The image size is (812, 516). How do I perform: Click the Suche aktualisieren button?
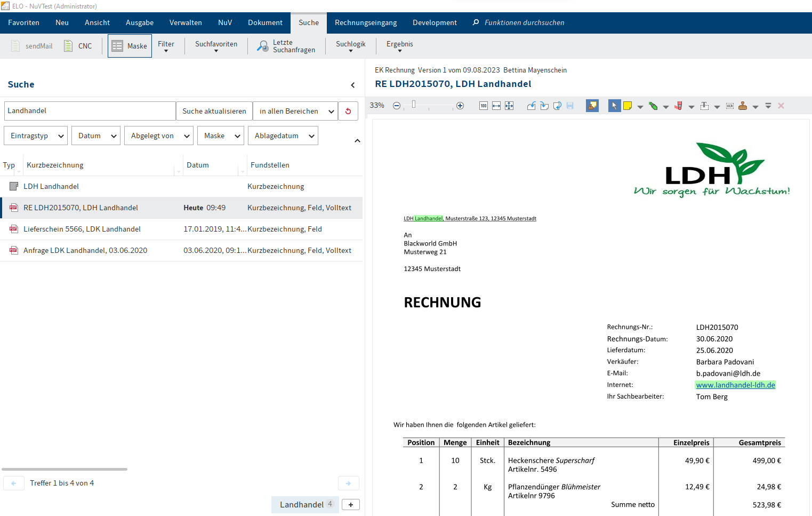click(214, 111)
